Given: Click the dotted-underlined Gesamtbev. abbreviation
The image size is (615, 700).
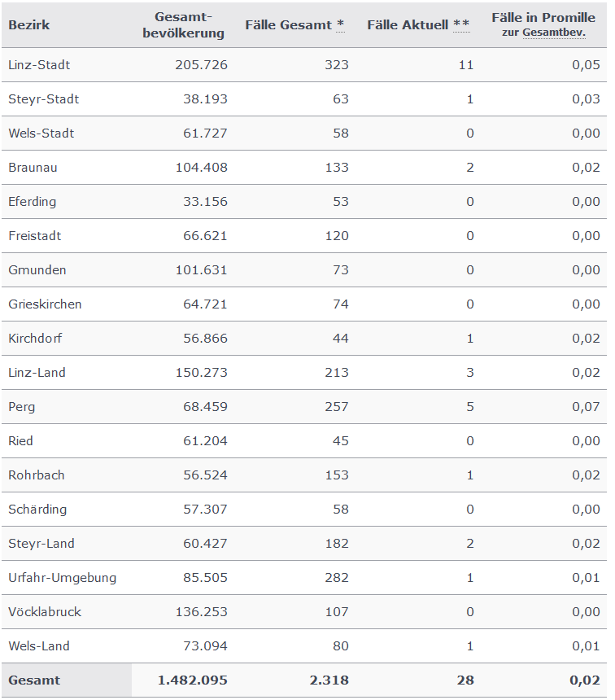Looking at the screenshot, I should (554, 33).
